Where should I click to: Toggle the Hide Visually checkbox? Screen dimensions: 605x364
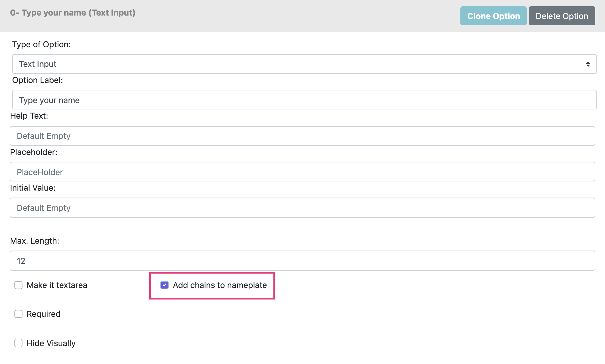(x=18, y=343)
